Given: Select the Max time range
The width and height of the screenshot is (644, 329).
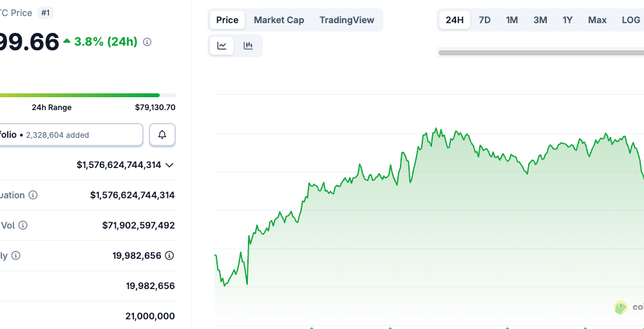Looking at the screenshot, I should click(x=597, y=20).
